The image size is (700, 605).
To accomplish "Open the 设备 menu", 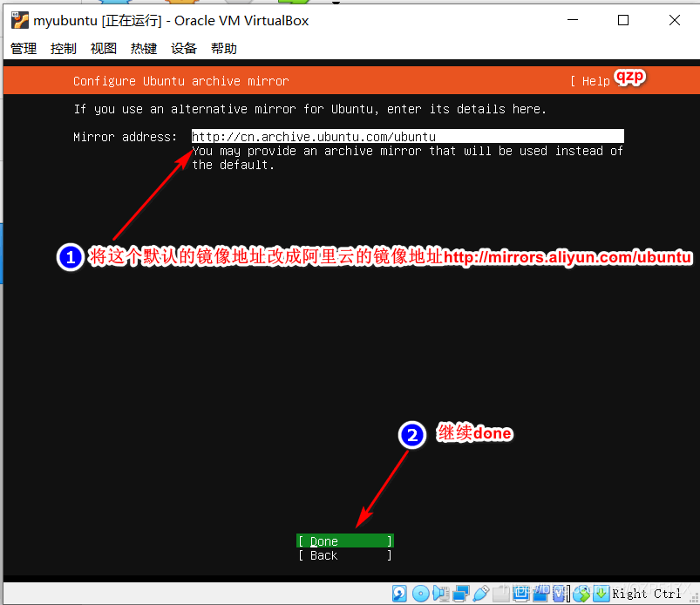I will 184,48.
